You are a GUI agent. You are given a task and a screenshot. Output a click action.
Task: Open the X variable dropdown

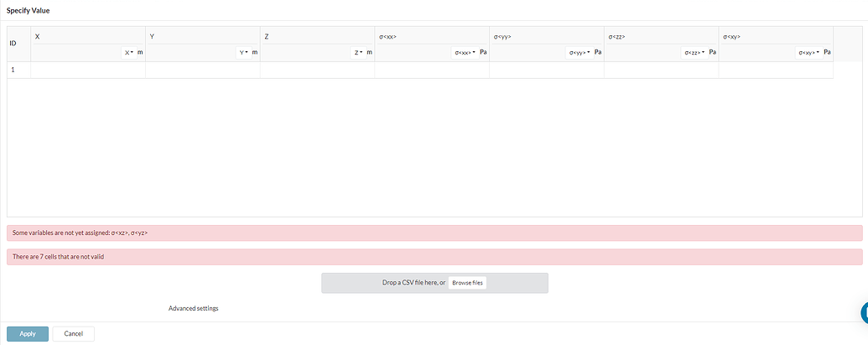click(x=129, y=53)
